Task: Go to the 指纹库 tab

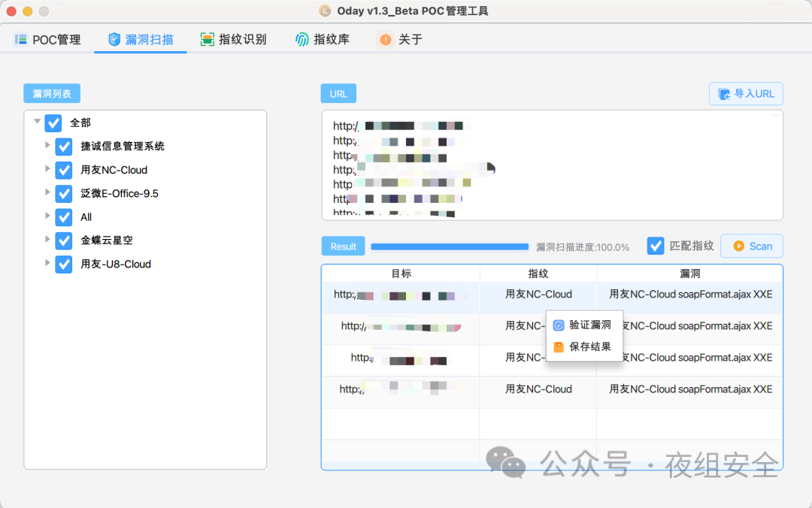Action: point(322,39)
